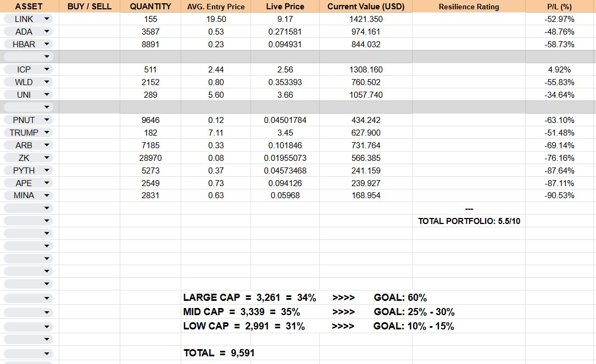
Task: Select LINK live price 9.17
Action: pyautogui.click(x=285, y=19)
